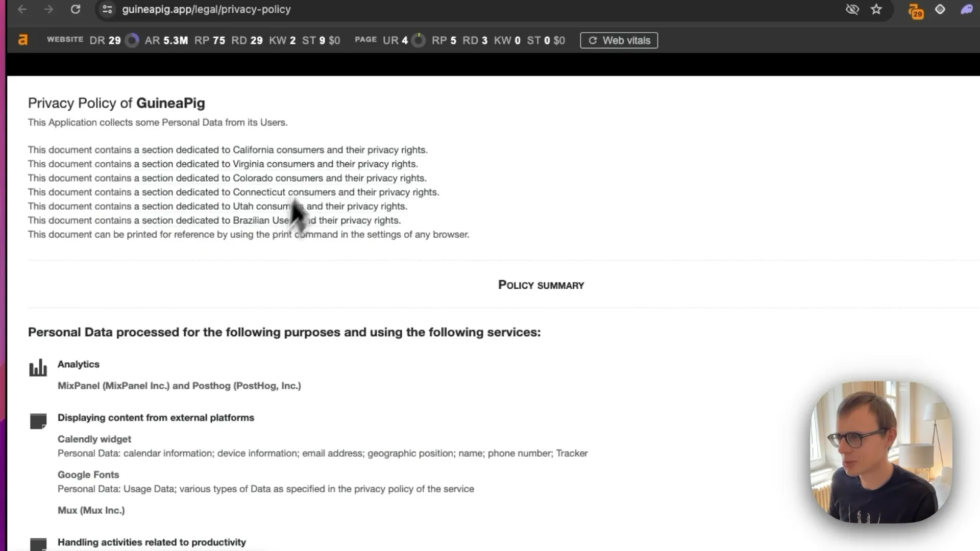The image size is (980, 551).
Task: Click the external platforms content icon
Action: pyautogui.click(x=38, y=421)
